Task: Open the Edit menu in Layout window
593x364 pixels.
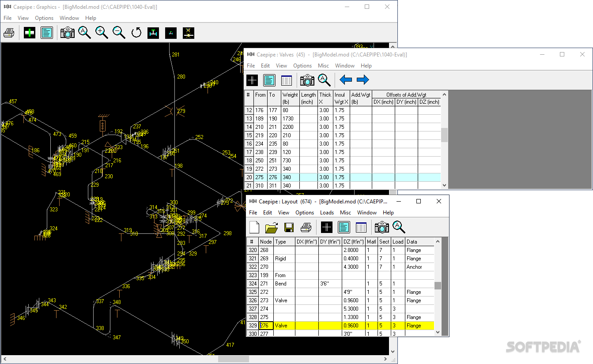Action: pos(268,213)
